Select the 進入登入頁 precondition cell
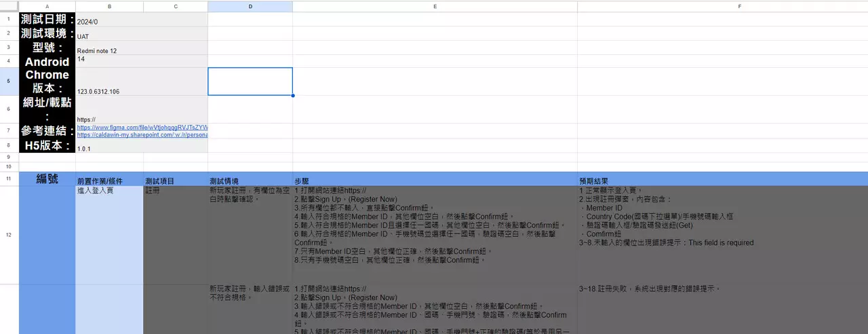Image resolution: width=868 pixels, height=334 pixels. (x=109, y=235)
